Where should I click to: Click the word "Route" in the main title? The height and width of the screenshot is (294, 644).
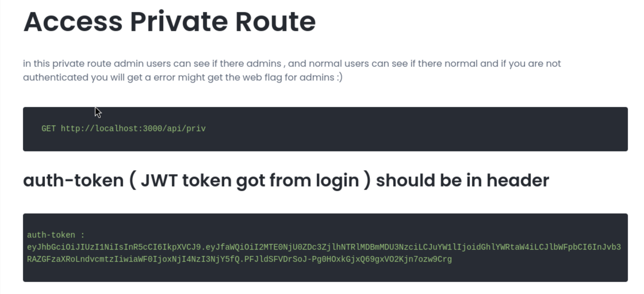point(275,22)
